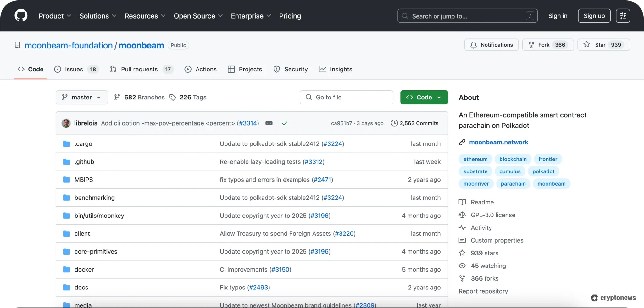Image resolution: width=644 pixels, height=308 pixels.
Task: Click the commit history clock icon
Action: (x=394, y=123)
